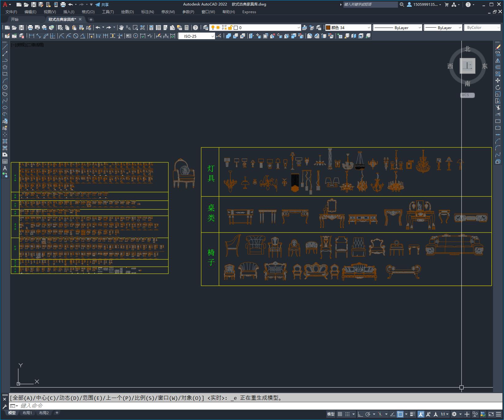504x420 pixels.
Task: Open the 文件(F) menu
Action: point(11,12)
